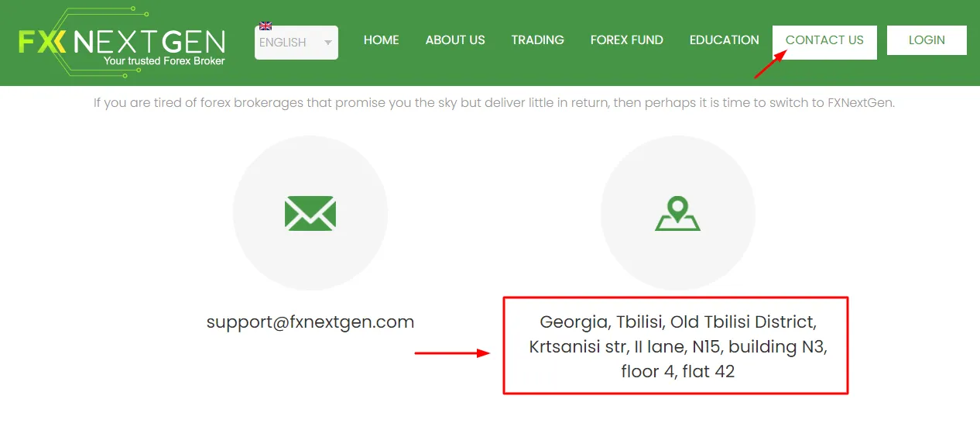Click the red arrow pointing to the address

pos(453,353)
